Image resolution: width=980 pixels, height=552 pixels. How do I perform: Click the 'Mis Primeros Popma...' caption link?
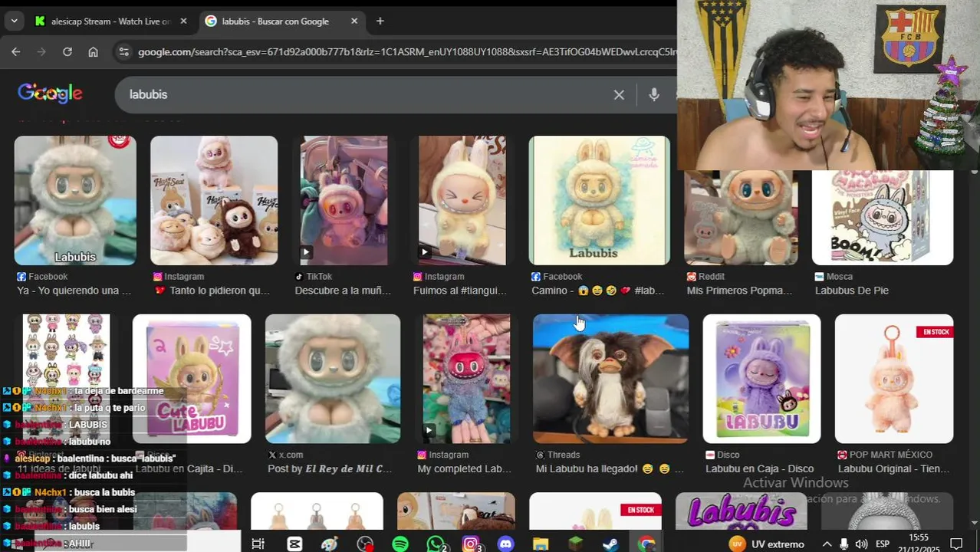tap(739, 291)
